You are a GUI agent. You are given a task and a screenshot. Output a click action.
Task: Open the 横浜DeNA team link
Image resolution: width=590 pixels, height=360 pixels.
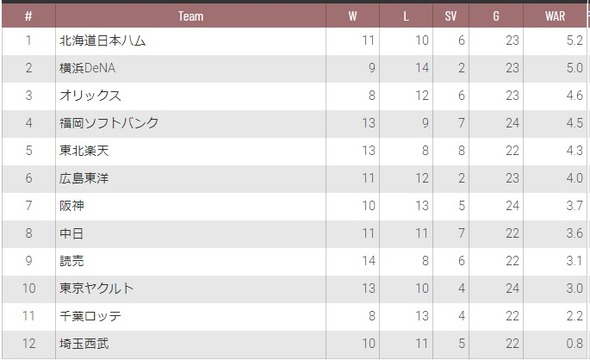point(87,68)
